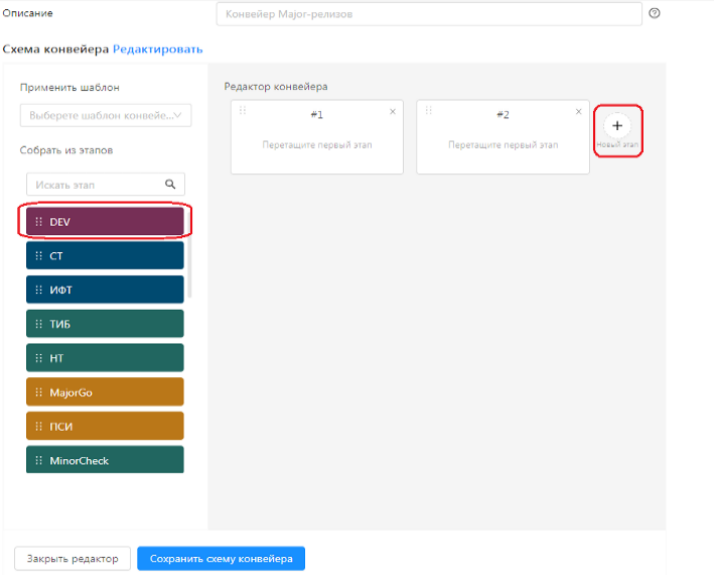714x575 pixels.
Task: Click the 'Редактировать' link
Action: (x=158, y=49)
